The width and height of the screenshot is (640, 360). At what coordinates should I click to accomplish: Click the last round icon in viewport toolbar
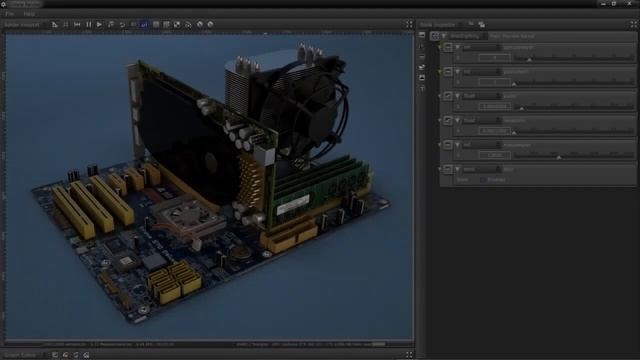211,24
